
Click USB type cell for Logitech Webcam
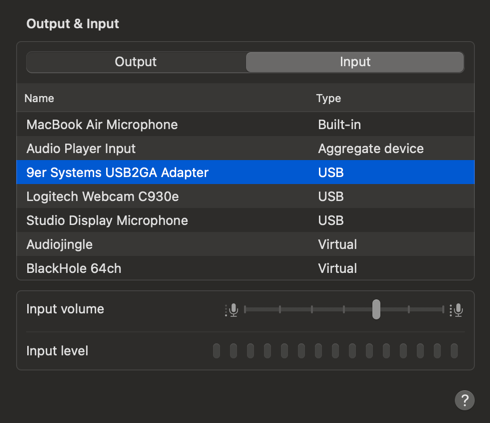pyautogui.click(x=331, y=197)
